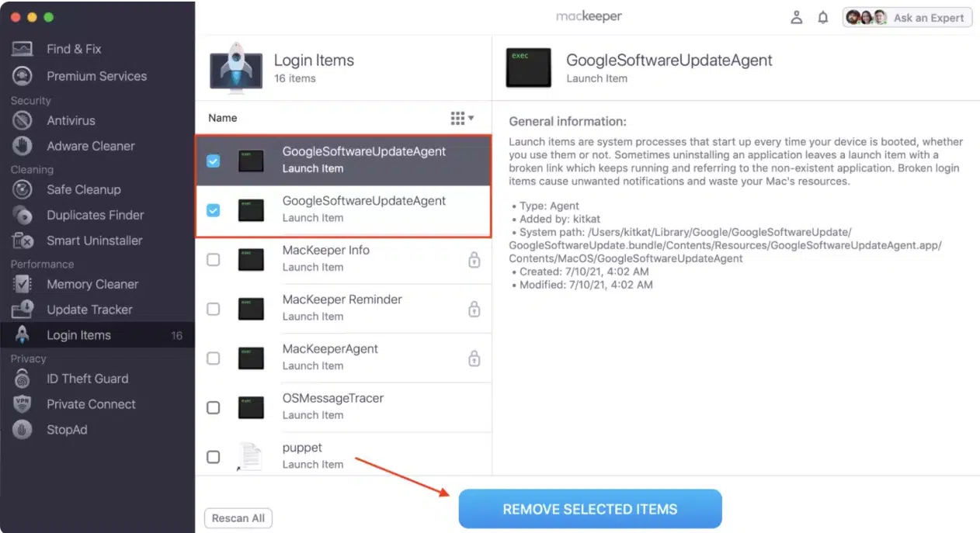Check the OSMessageTracer checkbox
Viewport: 980px width, 533px height.
(x=213, y=407)
